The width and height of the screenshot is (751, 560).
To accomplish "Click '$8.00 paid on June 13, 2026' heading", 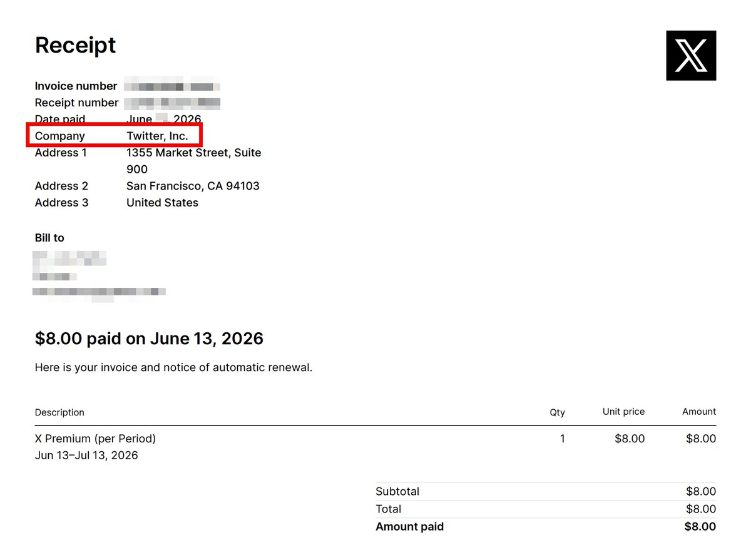I will coord(149,339).
